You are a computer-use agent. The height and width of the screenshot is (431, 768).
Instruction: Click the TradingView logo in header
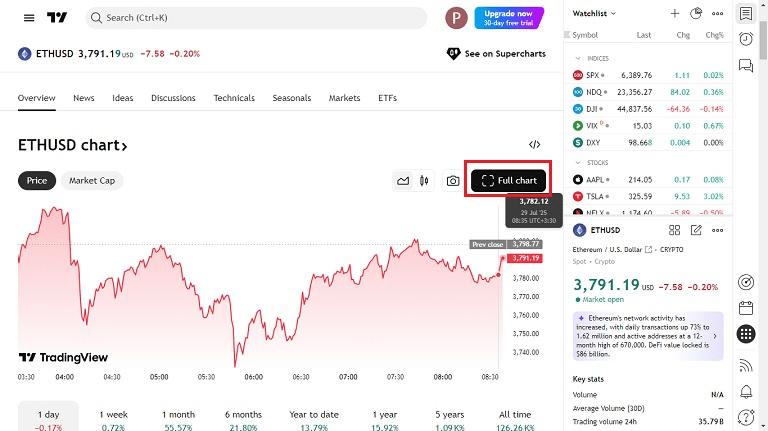[57, 18]
